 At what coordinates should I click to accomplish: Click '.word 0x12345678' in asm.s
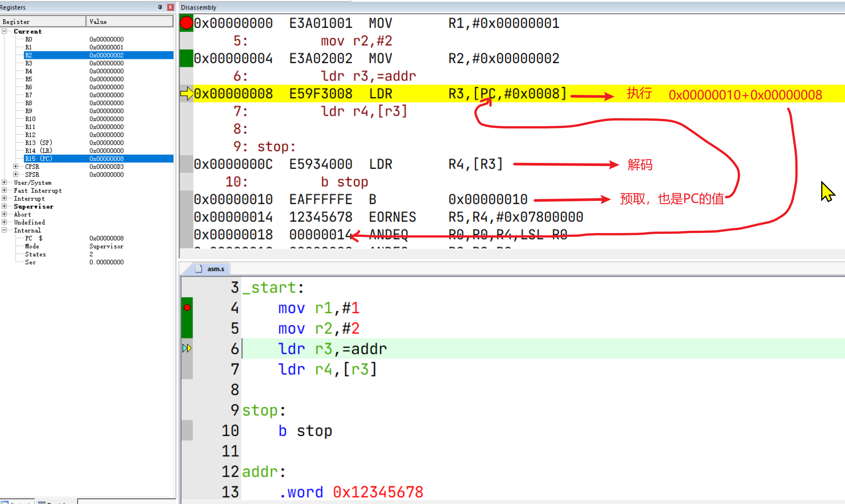(351, 492)
